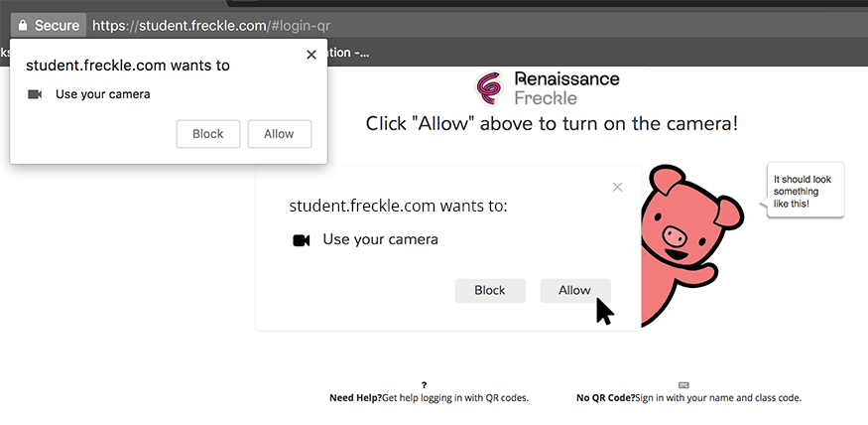Click the lock icon in the address bar

(x=23, y=26)
